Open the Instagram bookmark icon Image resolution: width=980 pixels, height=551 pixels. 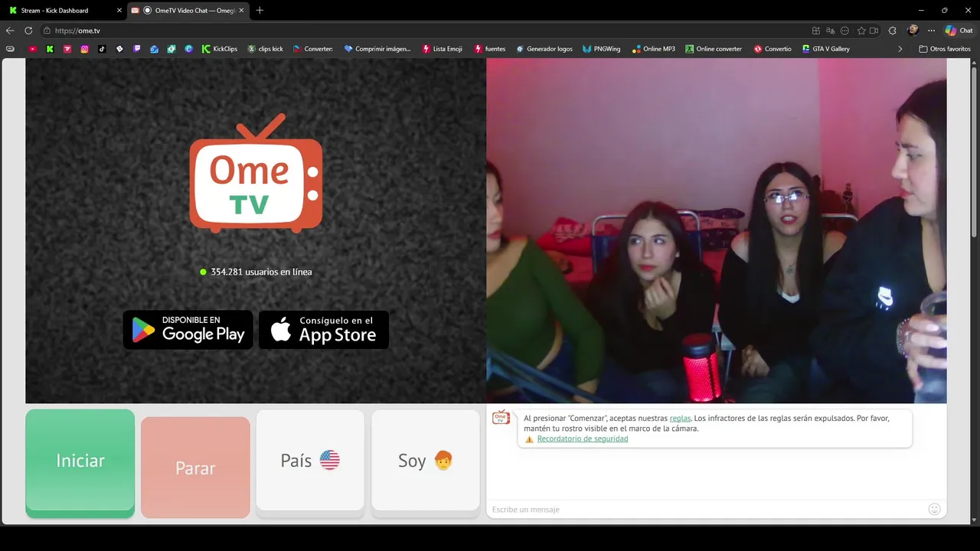(84, 49)
